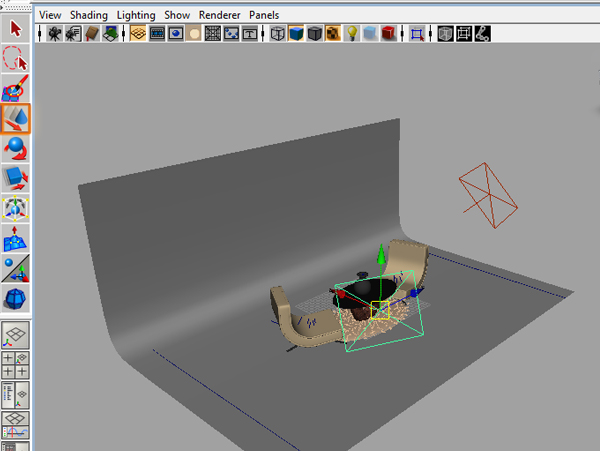
Task: Activate the Show Manipulator tool
Action: (16, 269)
